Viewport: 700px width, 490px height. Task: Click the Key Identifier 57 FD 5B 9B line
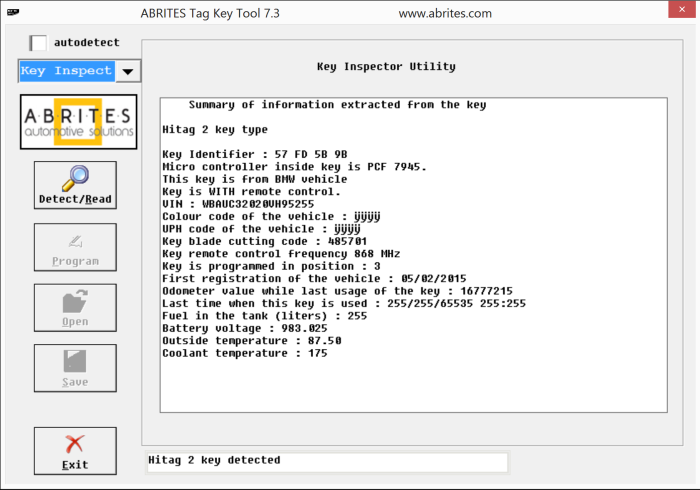[x=254, y=154]
